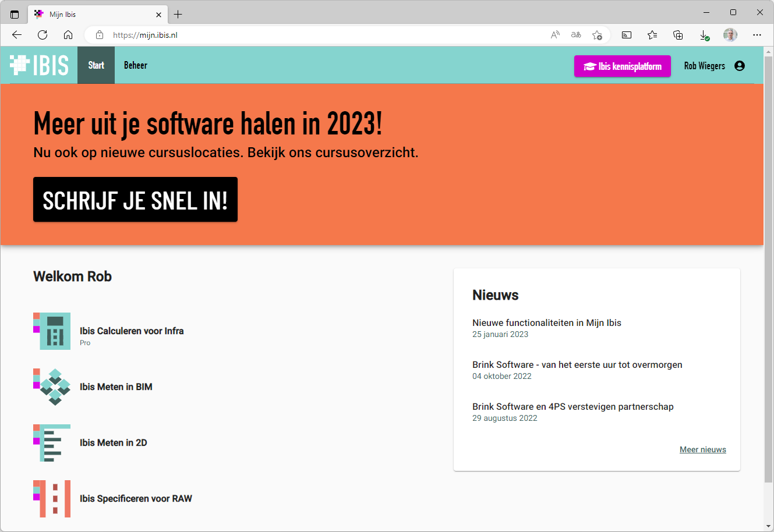Select Ibis Meten in BIM label
The image size is (774, 532).
pyautogui.click(x=116, y=386)
